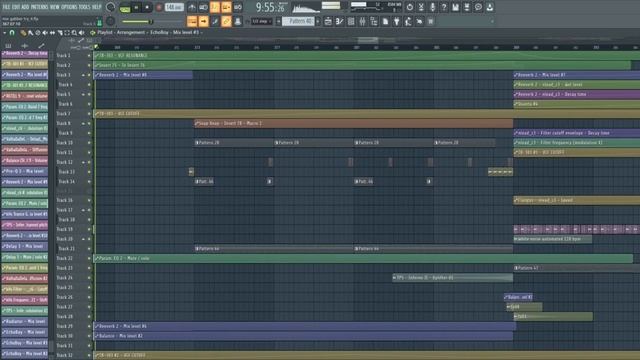Click the audio editor scissors icon

point(421,7)
